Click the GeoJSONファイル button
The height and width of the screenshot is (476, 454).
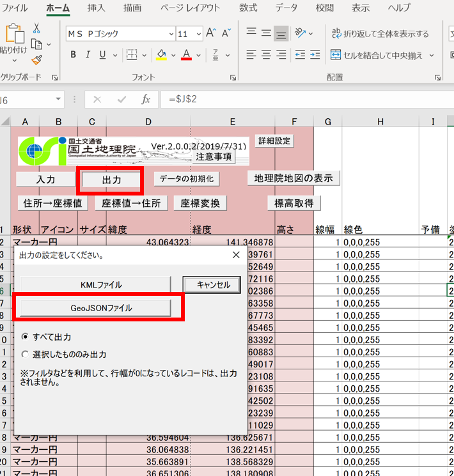point(95,308)
